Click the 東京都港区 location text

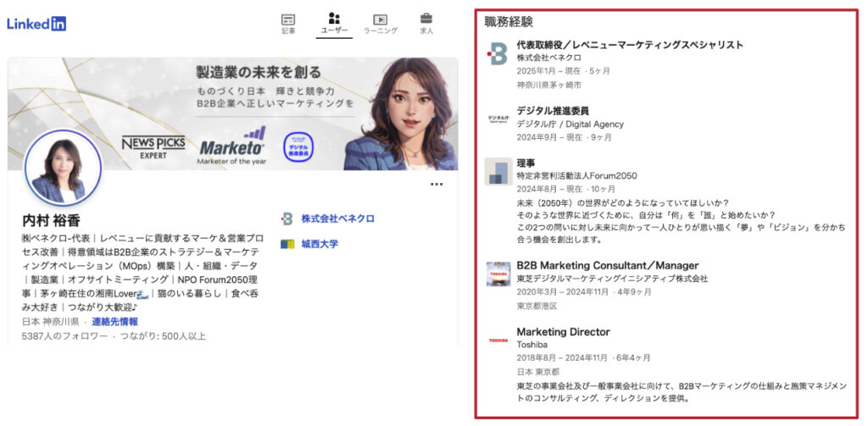pos(537,306)
